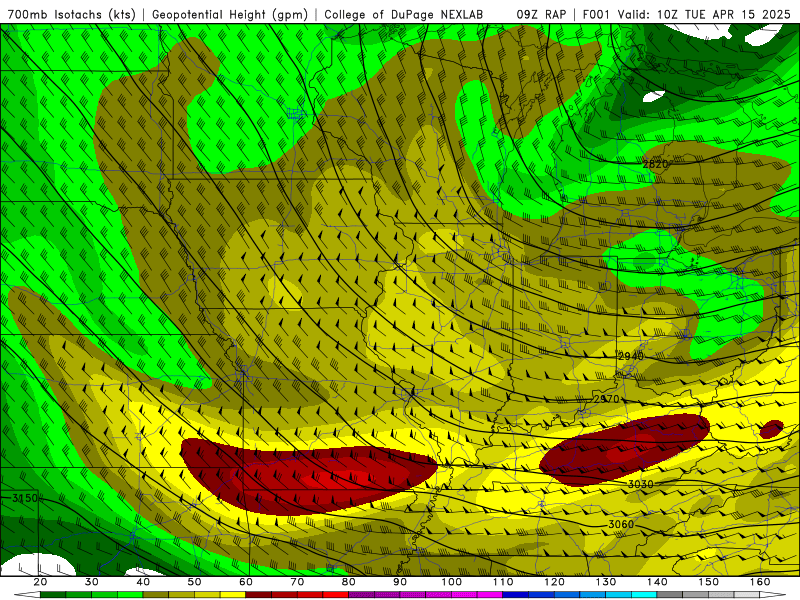Image resolution: width=800 pixels, height=600 pixels.
Task: Click the 40 value on color scale
Action: (143, 582)
